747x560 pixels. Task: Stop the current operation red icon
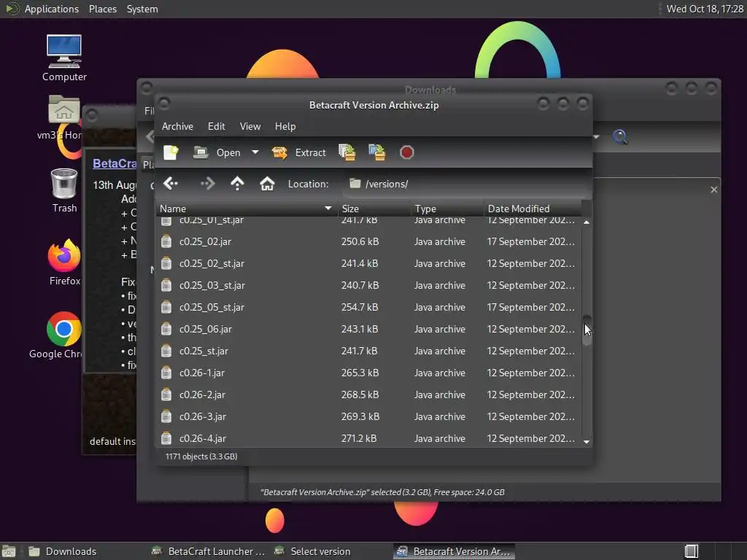(x=406, y=152)
